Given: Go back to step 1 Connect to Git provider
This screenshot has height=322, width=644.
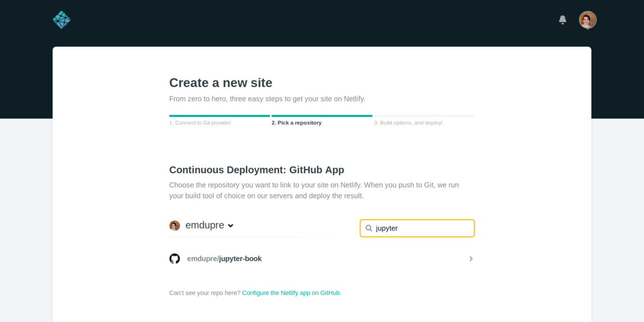Looking at the screenshot, I should tap(200, 123).
